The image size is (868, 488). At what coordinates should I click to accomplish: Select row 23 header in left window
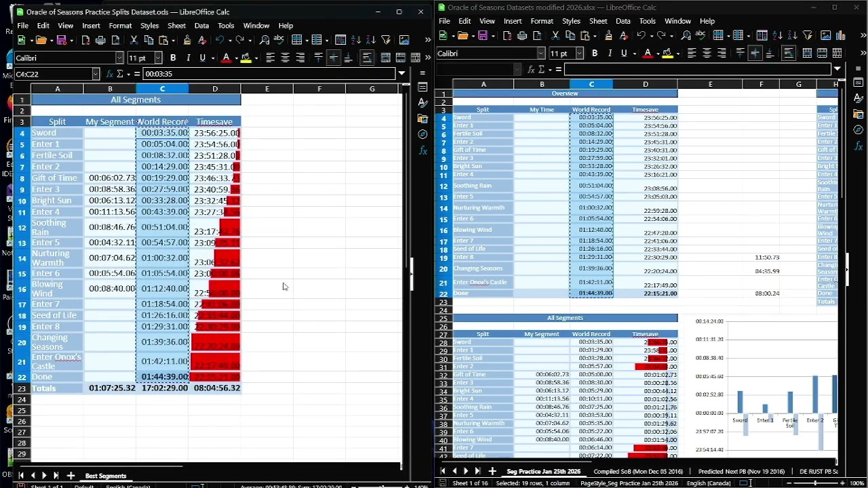tap(22, 388)
